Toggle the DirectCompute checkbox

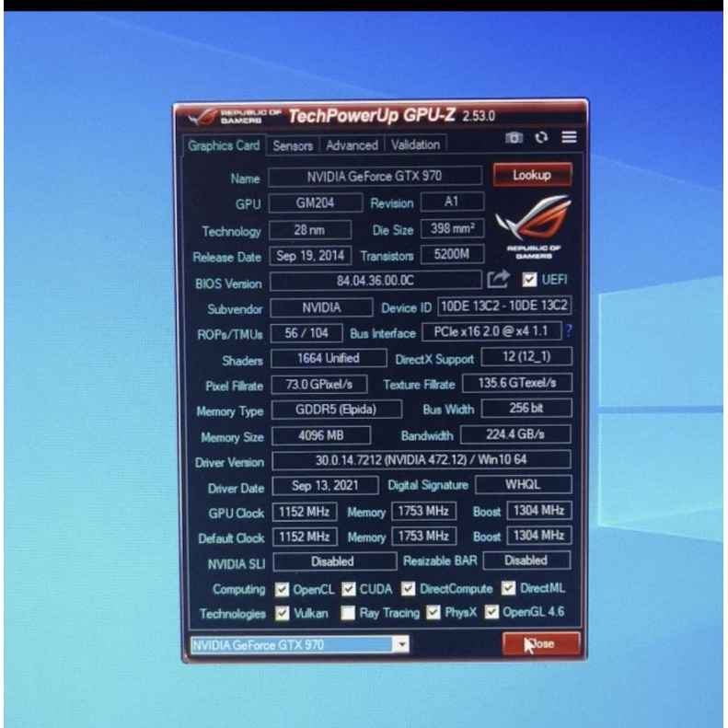click(408, 588)
